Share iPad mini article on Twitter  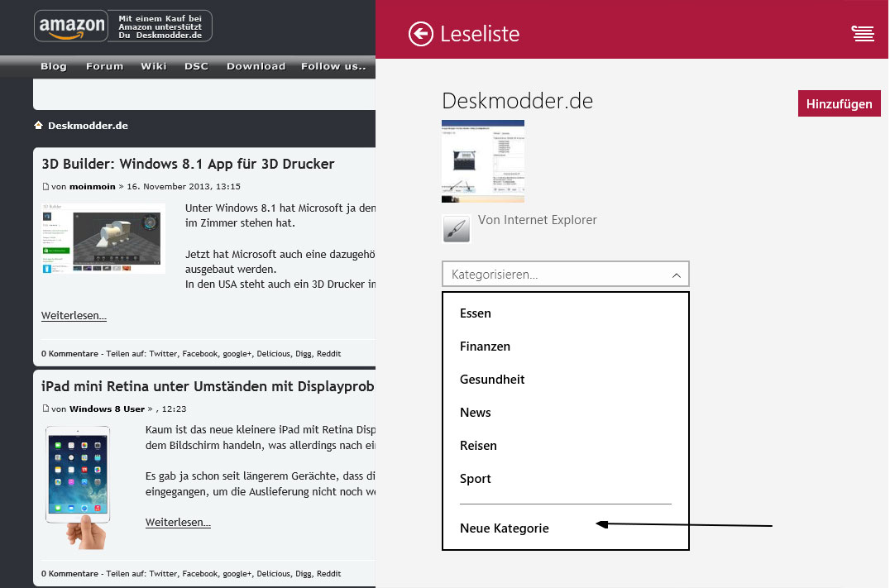[x=163, y=574]
